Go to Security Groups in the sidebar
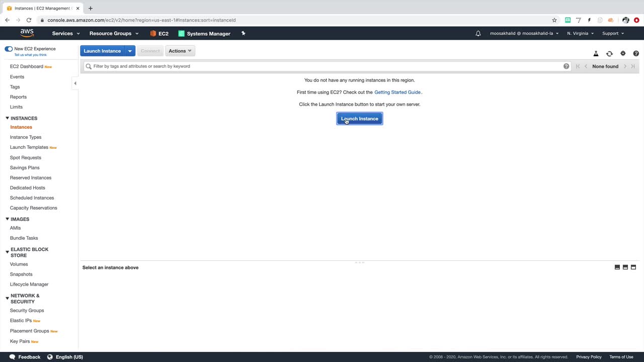The height and width of the screenshot is (362, 644). pos(27,311)
